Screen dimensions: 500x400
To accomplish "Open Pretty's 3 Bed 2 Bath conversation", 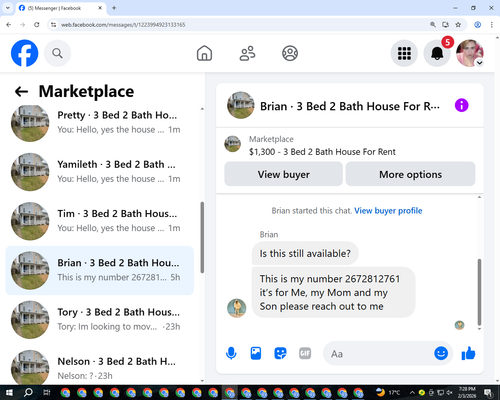I will click(x=99, y=123).
